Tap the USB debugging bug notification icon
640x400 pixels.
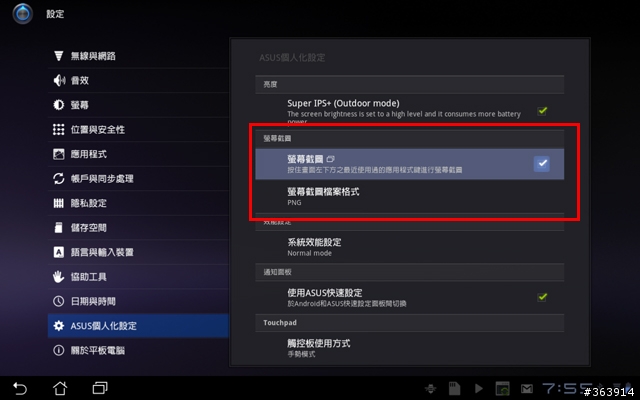pos(430,389)
